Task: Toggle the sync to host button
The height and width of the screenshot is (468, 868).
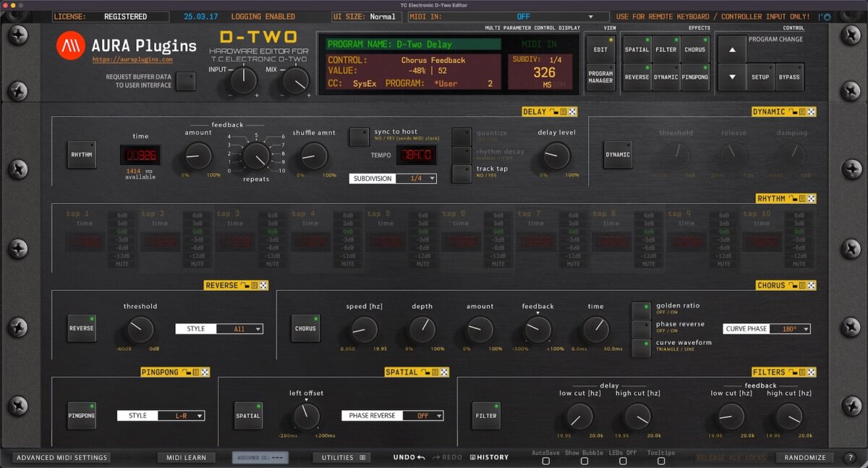Action: [359, 137]
